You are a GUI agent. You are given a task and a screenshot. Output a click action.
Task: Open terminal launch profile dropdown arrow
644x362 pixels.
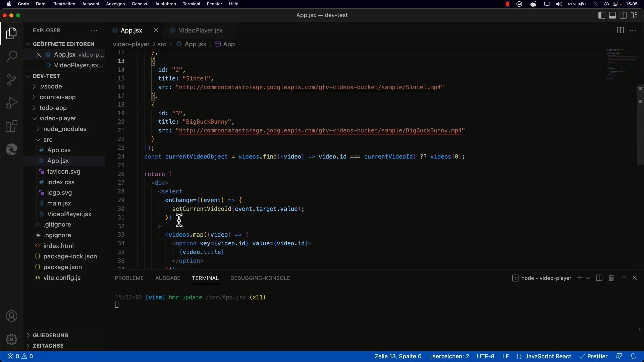tap(588, 278)
